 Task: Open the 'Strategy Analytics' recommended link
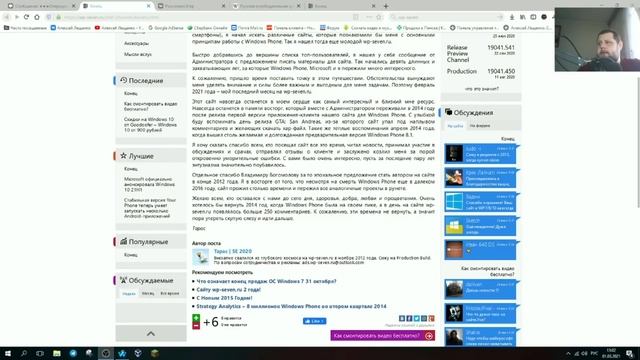point(291,306)
